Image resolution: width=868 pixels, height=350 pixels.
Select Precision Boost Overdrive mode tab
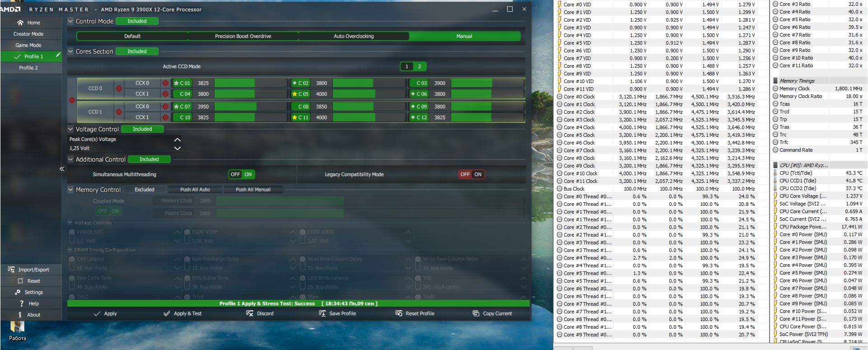click(243, 36)
